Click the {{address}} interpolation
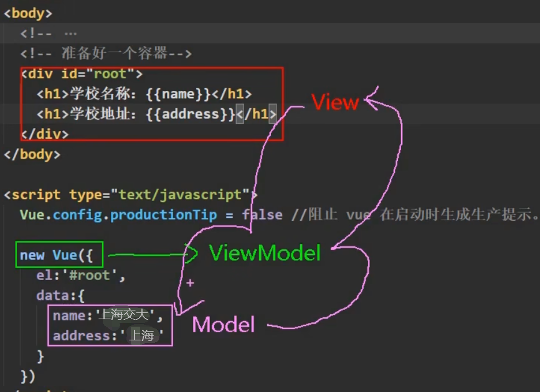 (191, 114)
